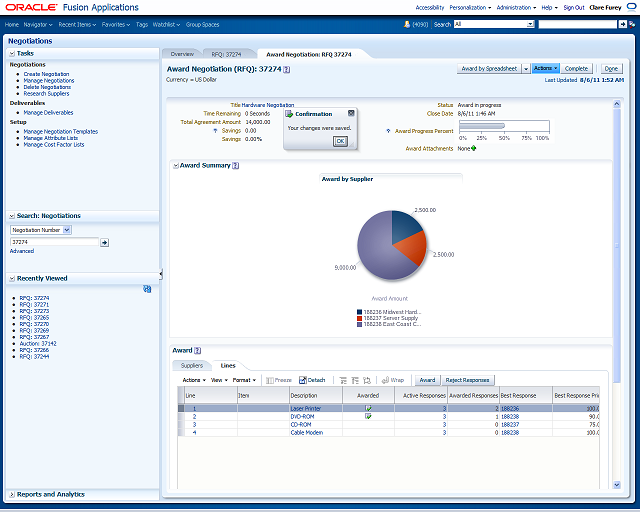
Task: Open Administration menu
Action: [x=516, y=7]
